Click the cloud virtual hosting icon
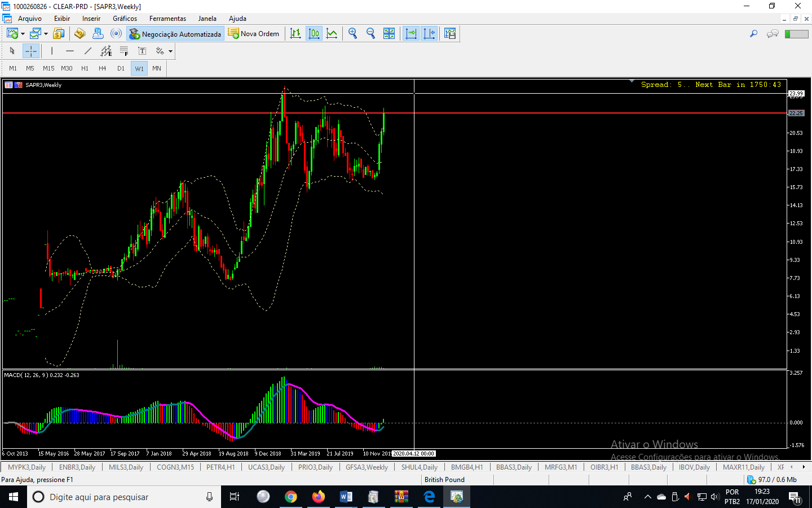 pos(98,34)
